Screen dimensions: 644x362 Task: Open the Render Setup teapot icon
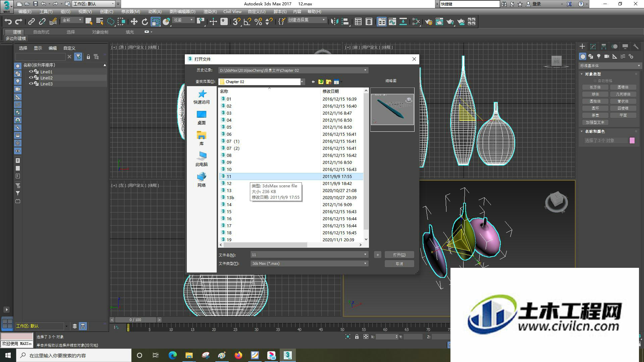pyautogui.click(x=429, y=22)
